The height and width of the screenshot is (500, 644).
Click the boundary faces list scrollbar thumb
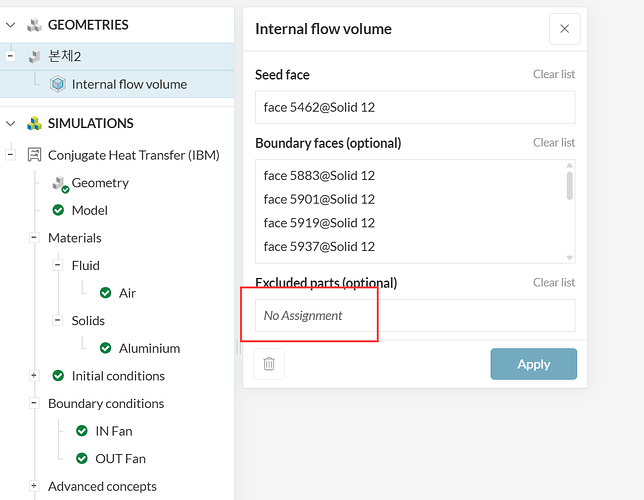tap(570, 186)
